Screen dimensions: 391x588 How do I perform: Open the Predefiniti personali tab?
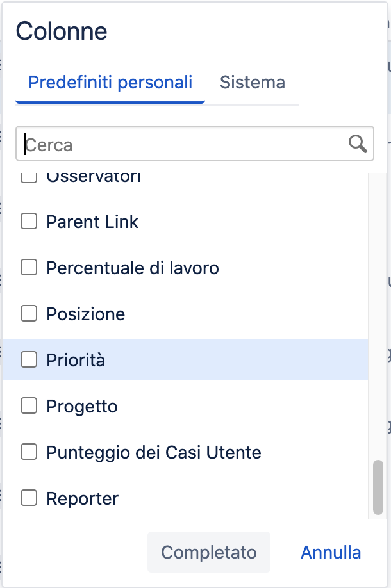click(x=110, y=82)
